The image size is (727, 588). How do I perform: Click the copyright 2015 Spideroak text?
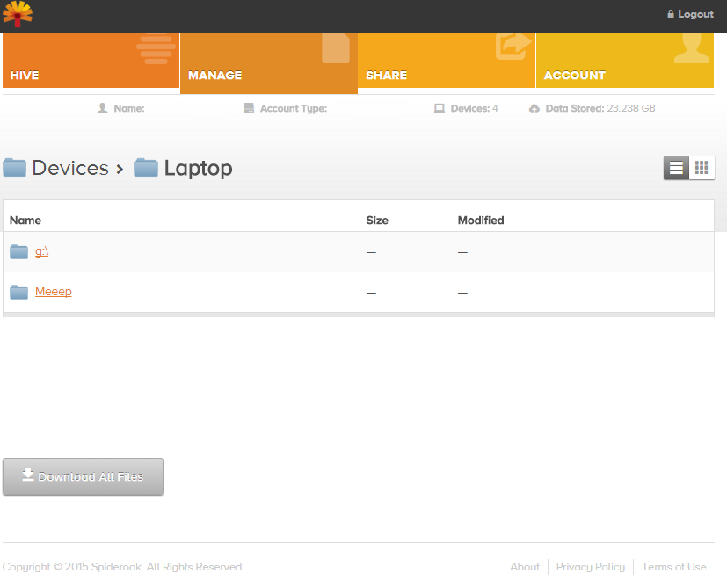[123, 567]
